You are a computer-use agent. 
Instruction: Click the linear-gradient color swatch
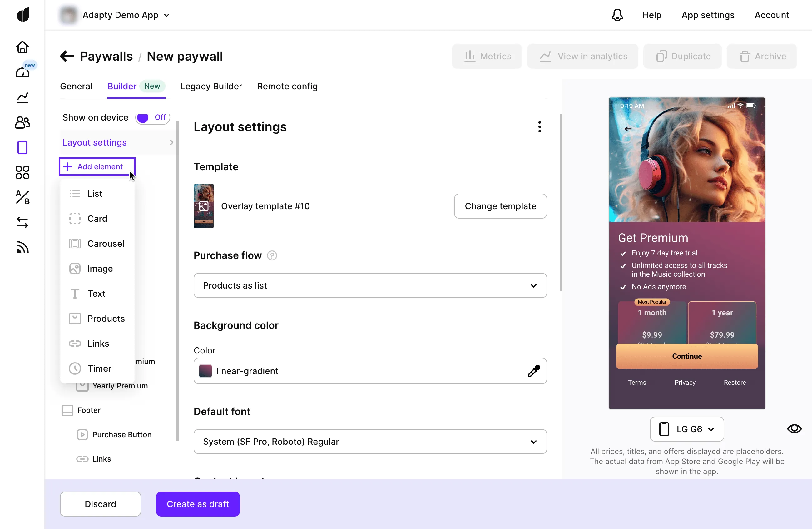tap(205, 371)
